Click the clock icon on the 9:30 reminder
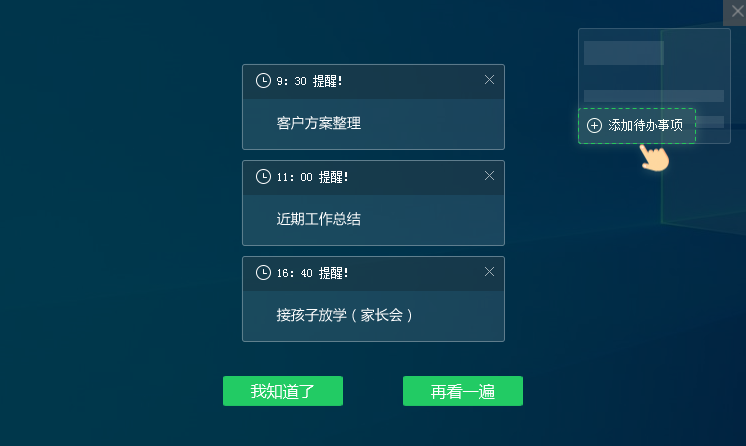Viewport: 746px width, 446px height. [x=263, y=81]
